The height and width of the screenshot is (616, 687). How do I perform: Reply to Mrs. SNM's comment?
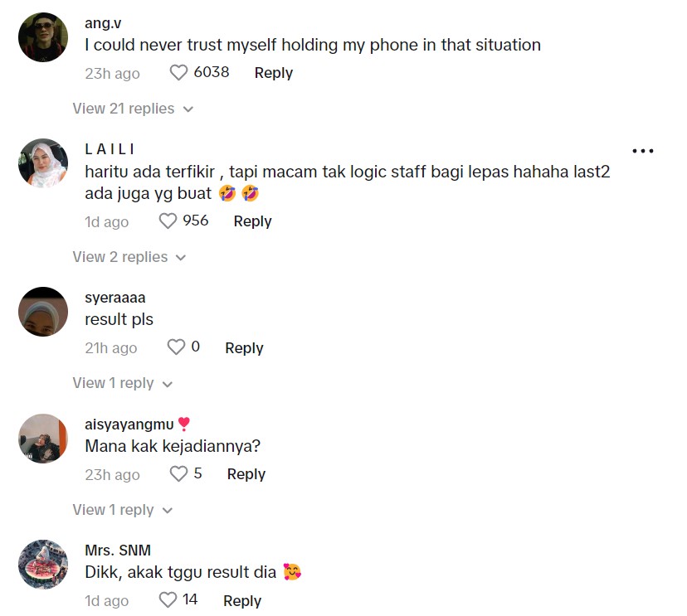point(242,600)
